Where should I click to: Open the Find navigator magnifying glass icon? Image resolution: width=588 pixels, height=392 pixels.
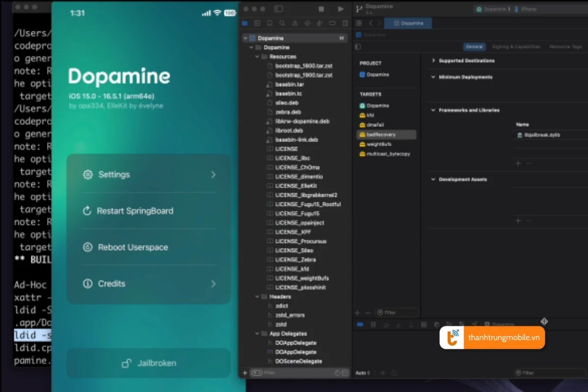tap(282, 23)
